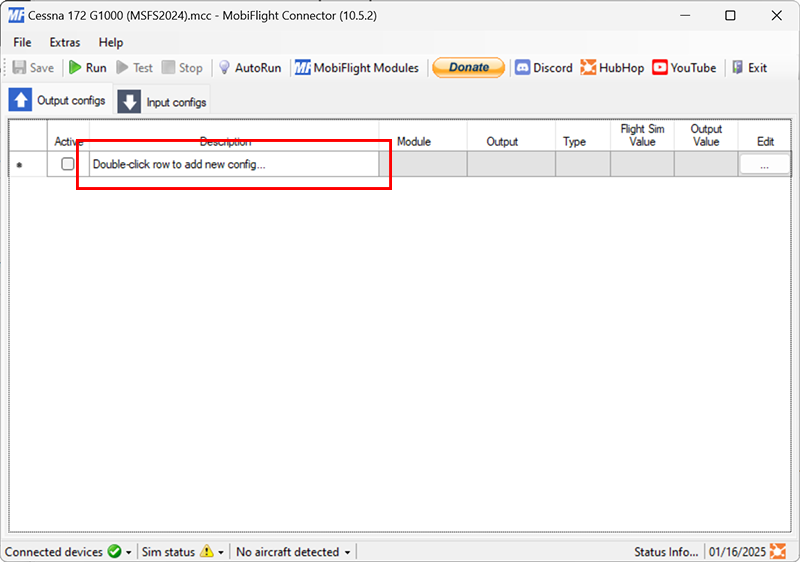Screen dimensions: 800x562
Task: Click the green Connected devices checkmark icon
Action: 115,551
